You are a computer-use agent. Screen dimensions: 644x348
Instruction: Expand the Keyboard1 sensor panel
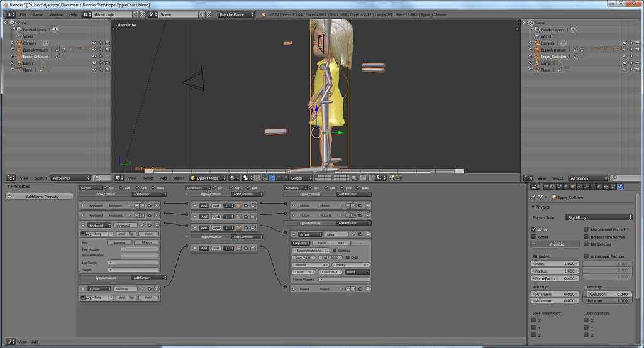click(x=82, y=215)
